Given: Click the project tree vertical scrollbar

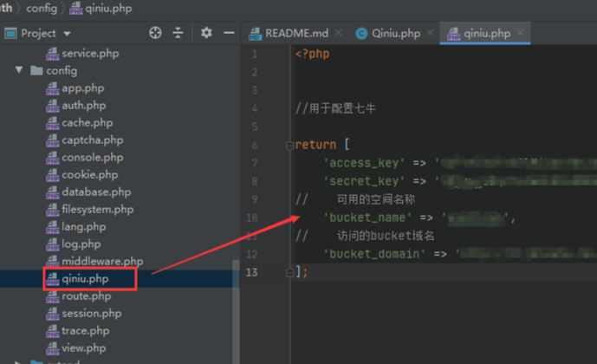Looking at the screenshot, I should [236, 311].
